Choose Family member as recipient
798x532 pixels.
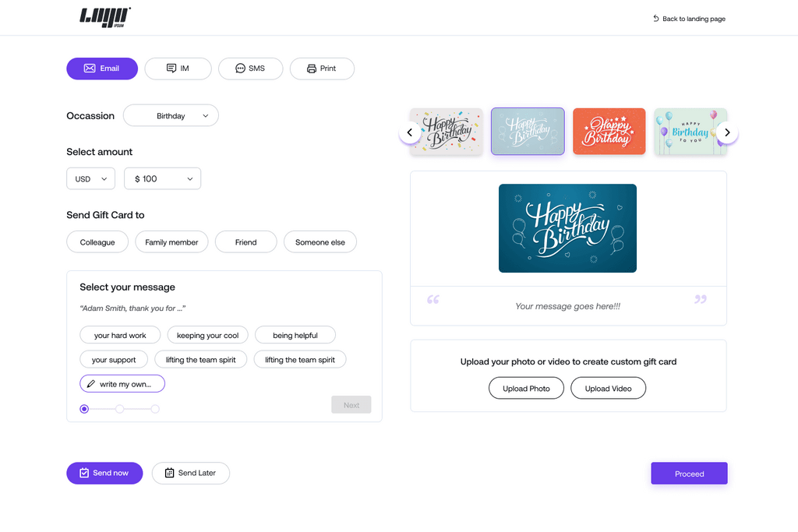tap(171, 242)
